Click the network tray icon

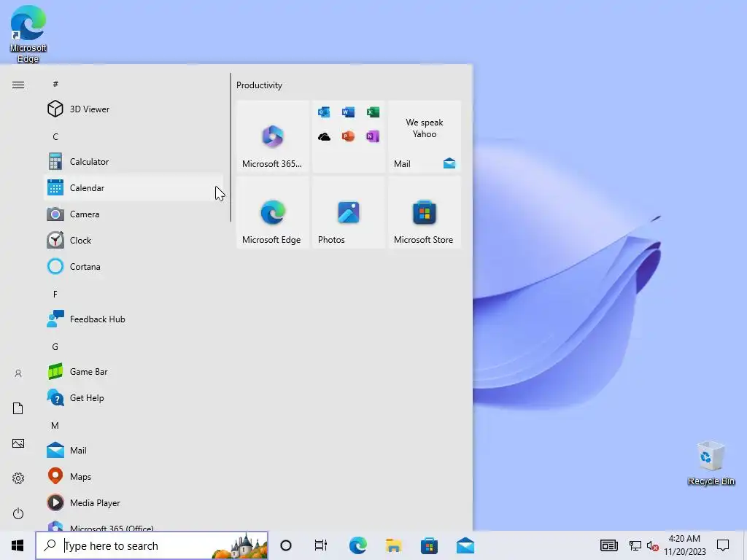(x=635, y=545)
